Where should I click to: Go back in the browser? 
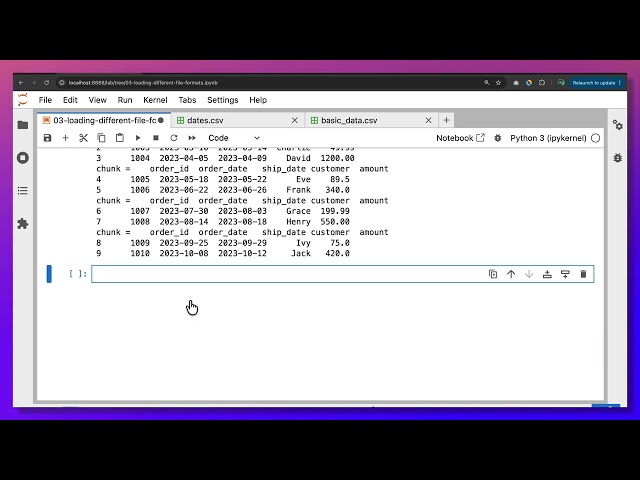tap(21, 83)
